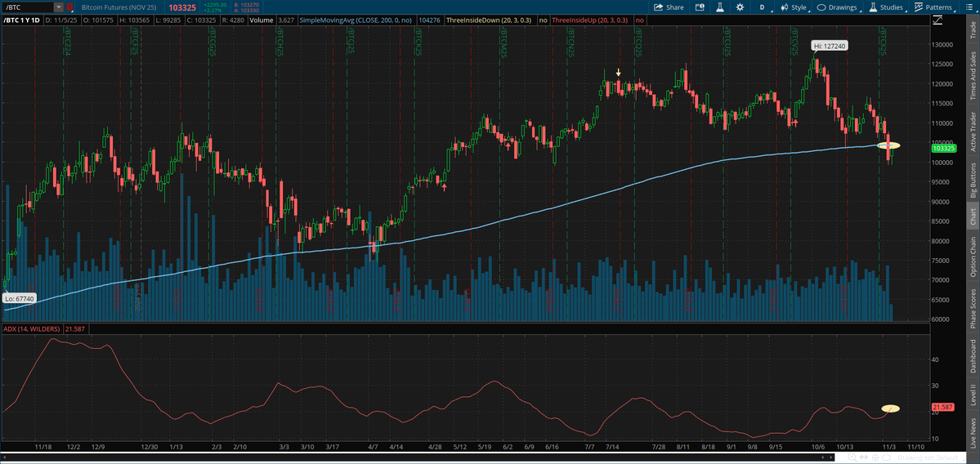Viewport: 980px width, 464px height.
Task: Open the Big Buttons side tab
Action: (973, 180)
